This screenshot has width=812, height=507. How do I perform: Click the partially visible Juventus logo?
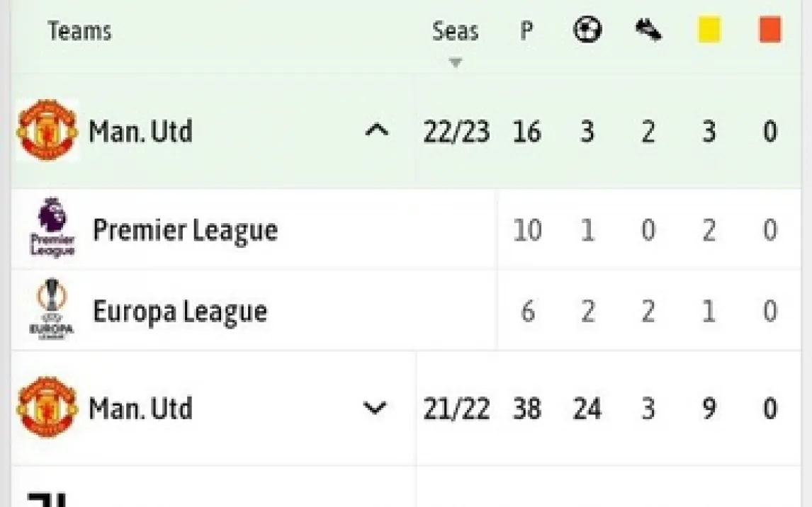point(47,499)
